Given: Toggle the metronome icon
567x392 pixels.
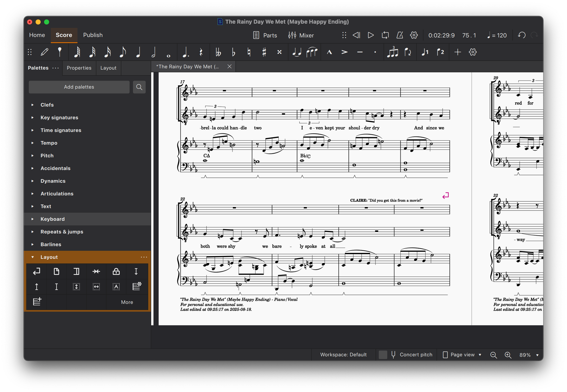Looking at the screenshot, I should click(x=400, y=35).
